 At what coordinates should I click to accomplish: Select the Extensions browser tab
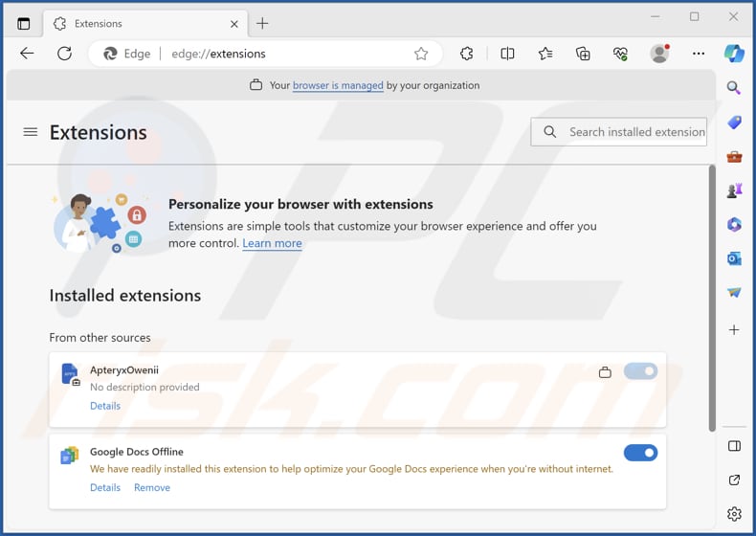(x=145, y=23)
